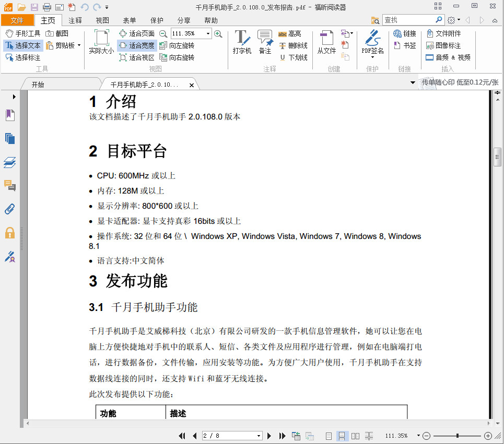Screen dimensions: 504x444
Task: Apply 删除线 strikethrough markup
Action: [293, 45]
